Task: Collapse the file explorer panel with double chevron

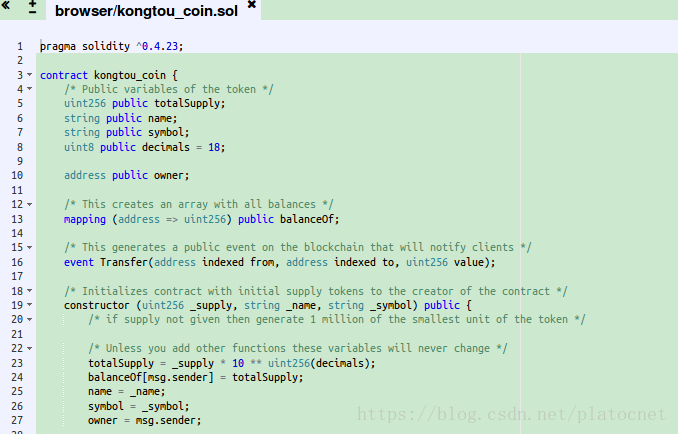Action: pyautogui.click(x=6, y=6)
